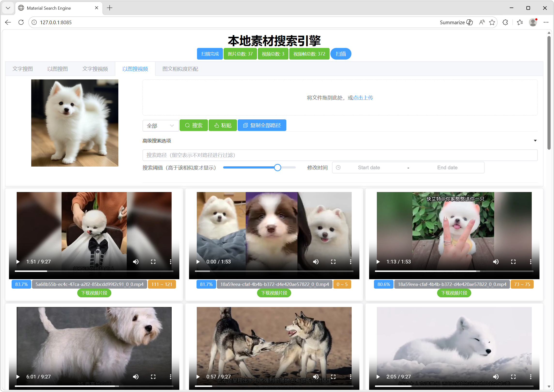Image resolution: width=554 pixels, height=392 pixels.
Task: Click the 点击上传 upload link
Action: click(363, 98)
